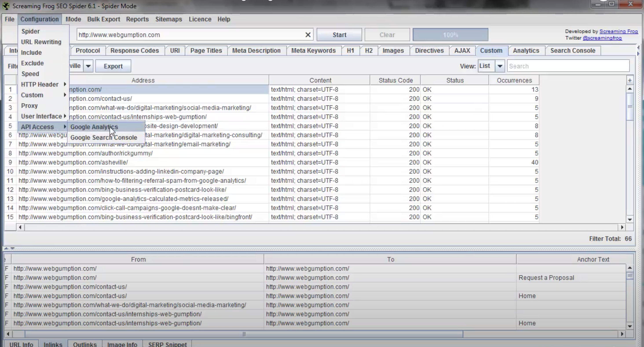Open the Filter dropdown arrow

88,66
